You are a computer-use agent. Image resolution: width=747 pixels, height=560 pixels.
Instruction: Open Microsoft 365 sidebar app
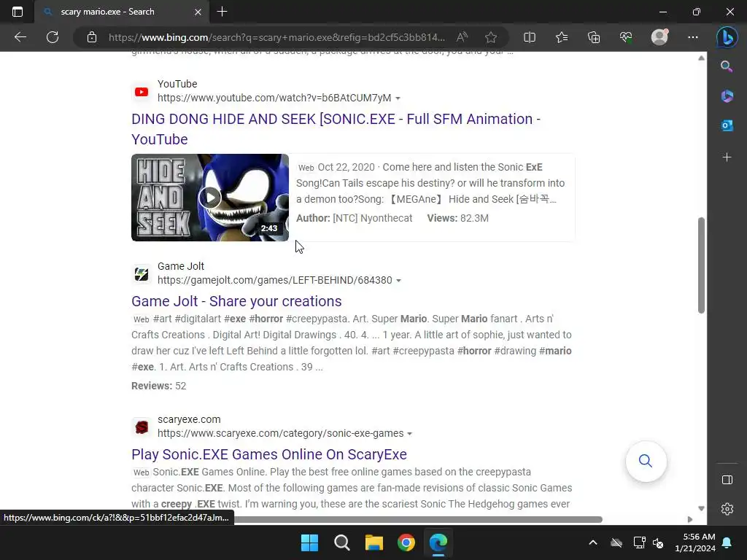[x=727, y=96]
